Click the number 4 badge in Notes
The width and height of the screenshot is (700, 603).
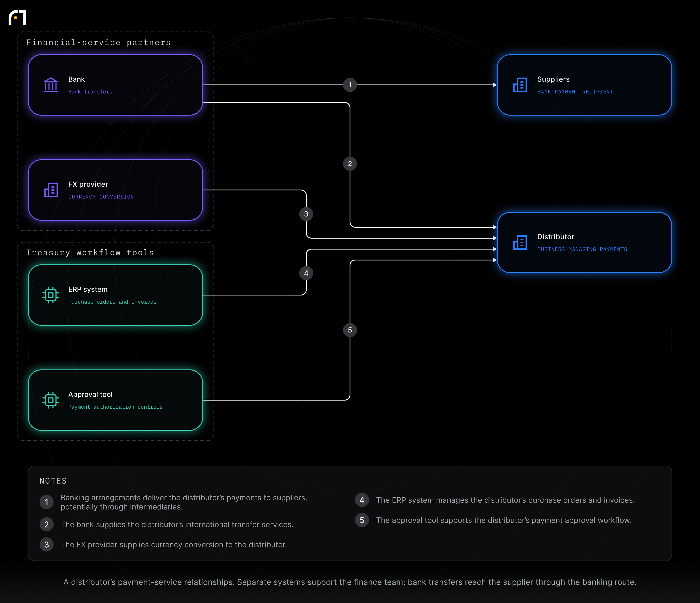point(362,500)
